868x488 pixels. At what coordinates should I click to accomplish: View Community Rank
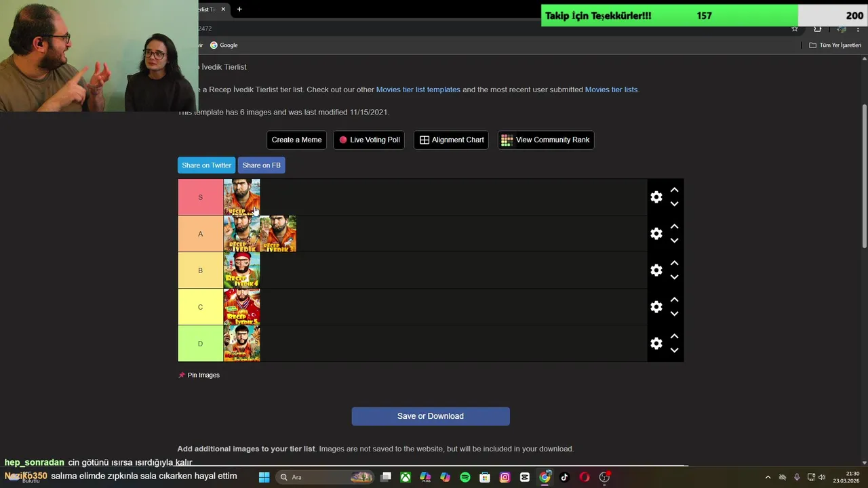546,140
